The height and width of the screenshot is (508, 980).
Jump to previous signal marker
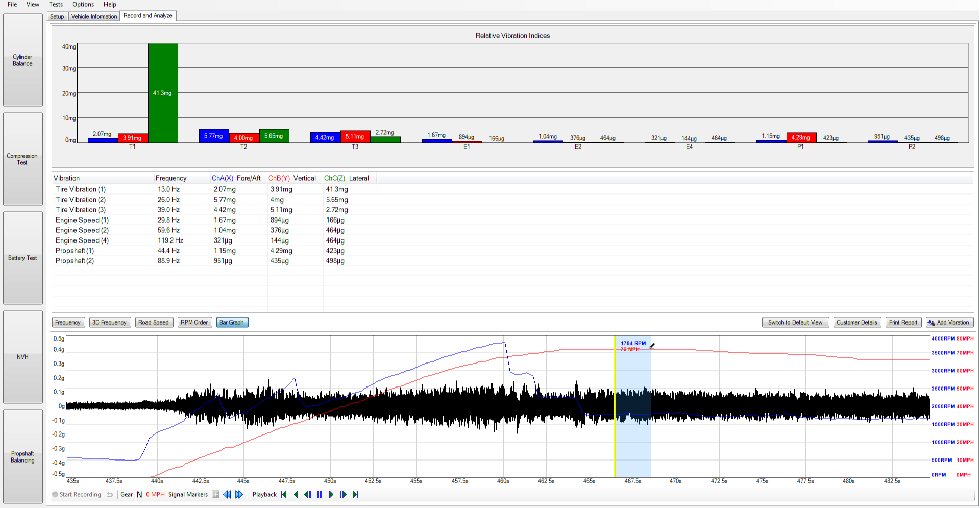[x=227, y=494]
